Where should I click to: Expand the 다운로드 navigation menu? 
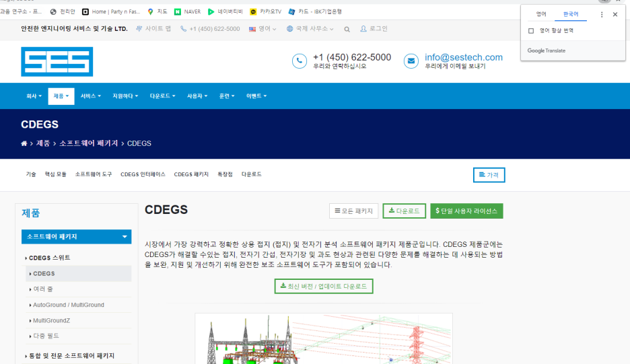pyautogui.click(x=162, y=96)
